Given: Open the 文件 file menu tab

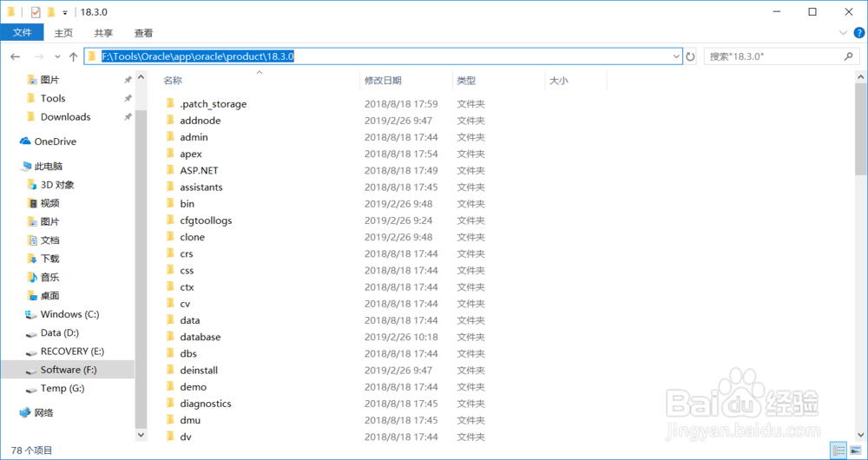Looking at the screenshot, I should (23, 33).
